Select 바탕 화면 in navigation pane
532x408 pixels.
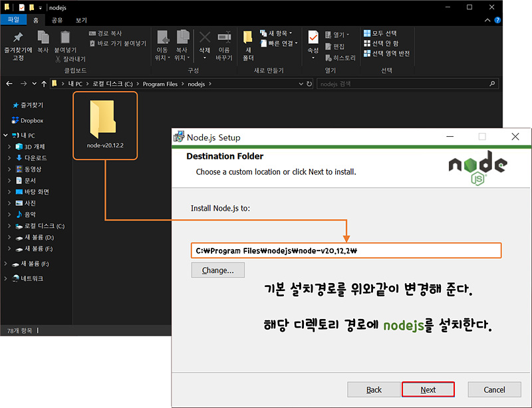point(33,191)
